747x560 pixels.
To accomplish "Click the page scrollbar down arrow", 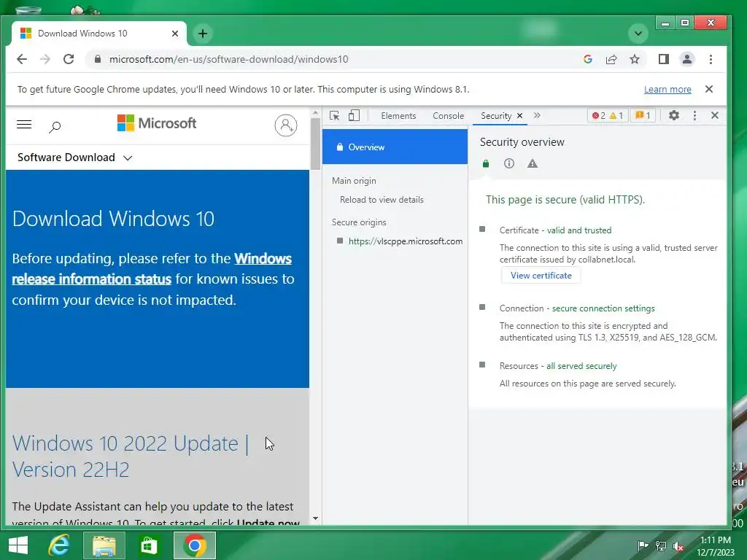I will 315,518.
